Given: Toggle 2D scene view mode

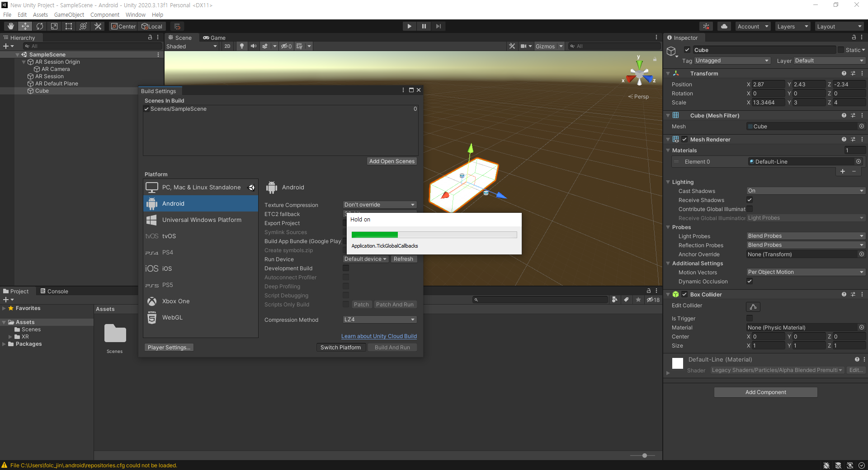Looking at the screenshot, I should tap(227, 46).
